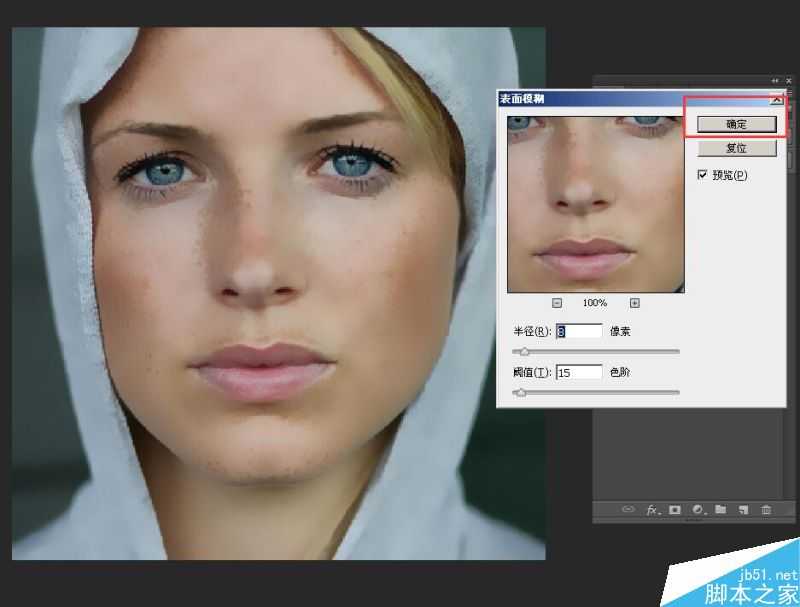Close the 表面模糊 dialog

776,99
